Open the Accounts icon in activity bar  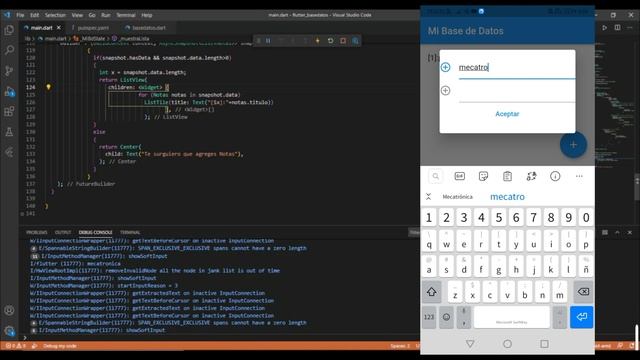click(x=9, y=310)
